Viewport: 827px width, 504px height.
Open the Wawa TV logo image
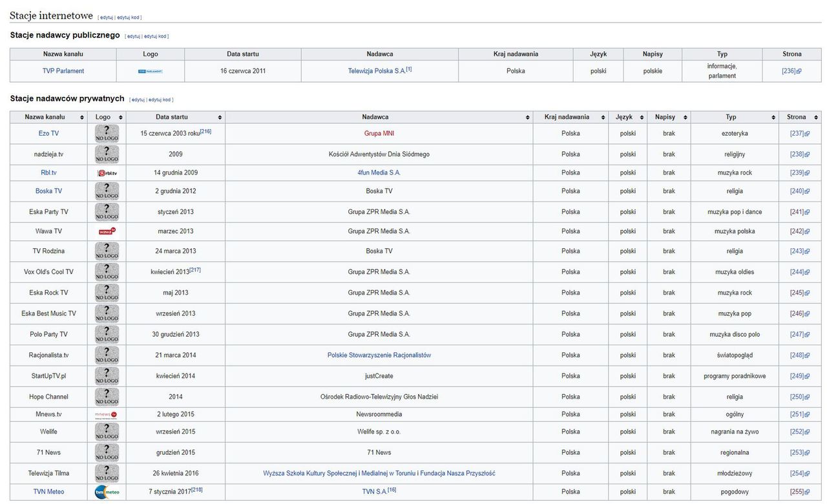[x=107, y=231]
